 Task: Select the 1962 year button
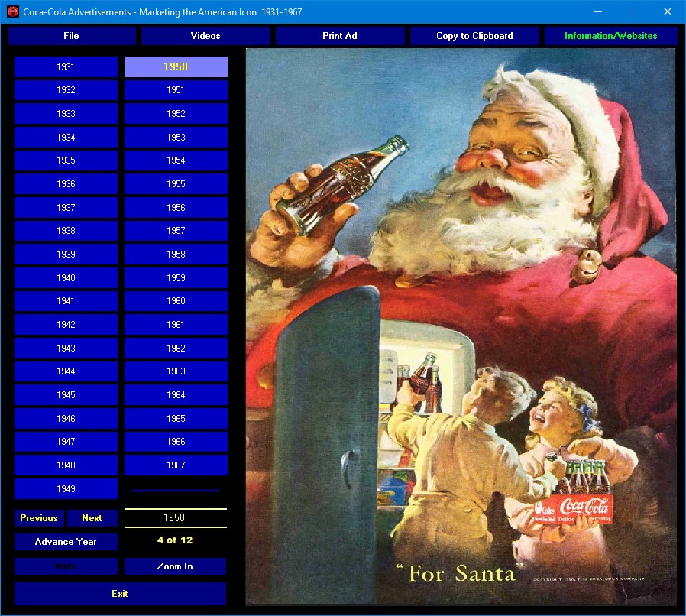[176, 349]
